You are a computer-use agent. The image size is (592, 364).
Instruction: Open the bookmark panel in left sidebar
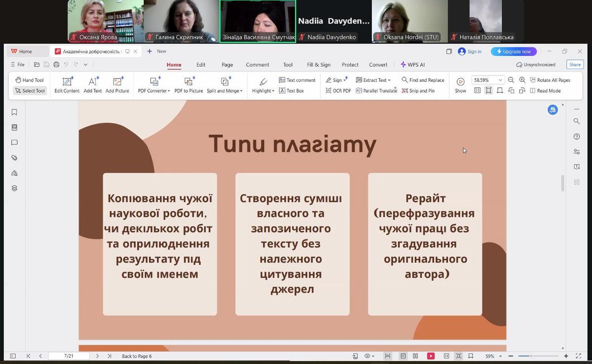(14, 112)
